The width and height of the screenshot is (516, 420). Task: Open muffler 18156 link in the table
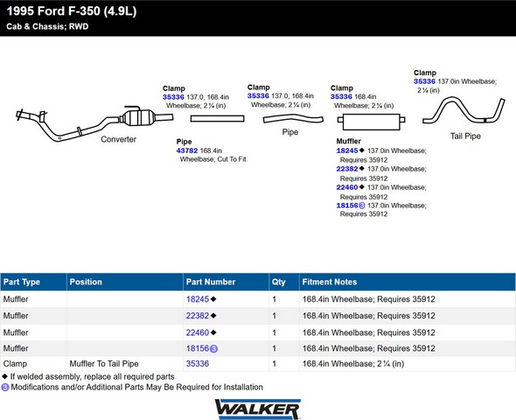pos(198,348)
